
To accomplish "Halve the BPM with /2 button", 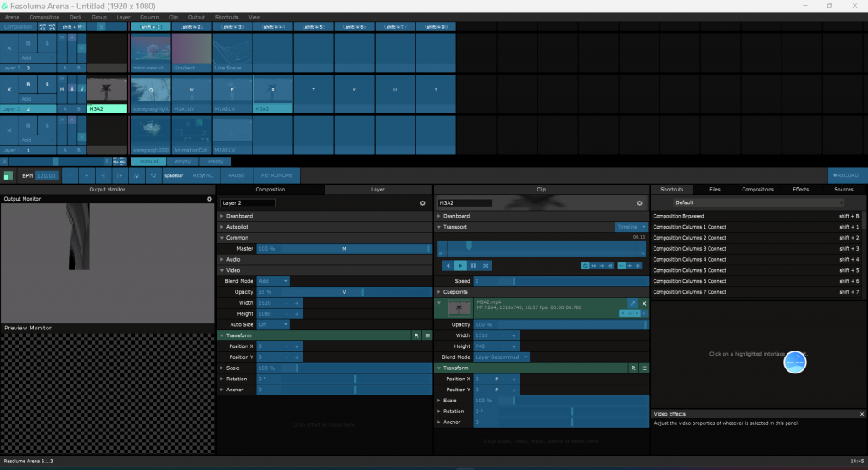I will pyautogui.click(x=136, y=176).
